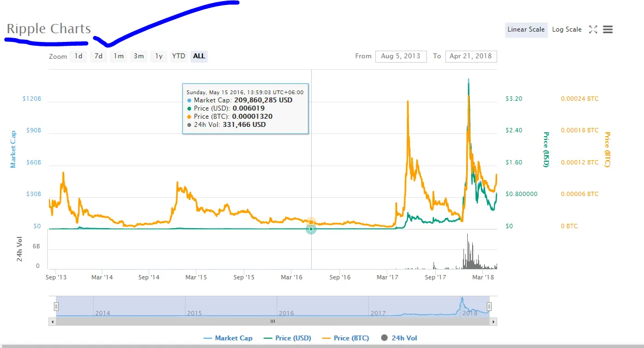
Task: Set zoom to YTD
Action: 178,56
